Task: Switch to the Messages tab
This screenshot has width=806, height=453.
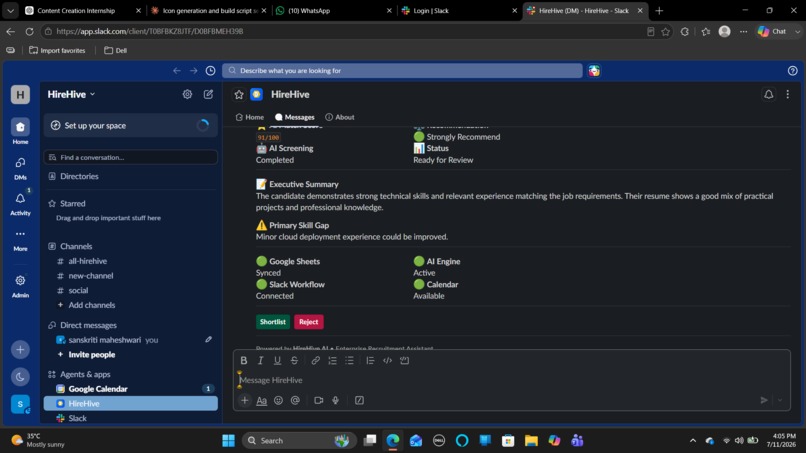Action: (x=295, y=117)
